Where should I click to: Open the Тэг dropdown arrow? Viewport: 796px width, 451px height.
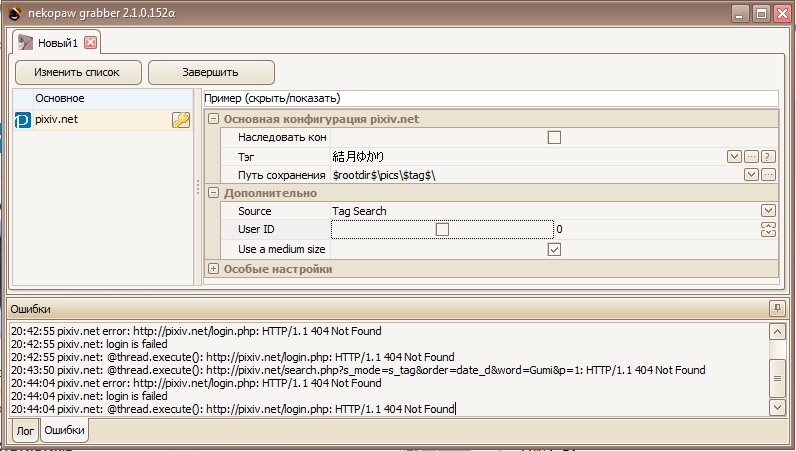pyautogui.click(x=734, y=156)
